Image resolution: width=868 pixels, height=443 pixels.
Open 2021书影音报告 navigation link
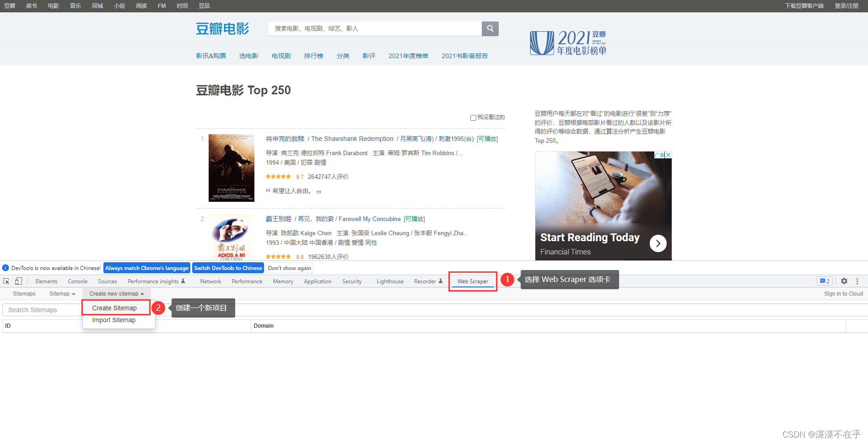465,56
